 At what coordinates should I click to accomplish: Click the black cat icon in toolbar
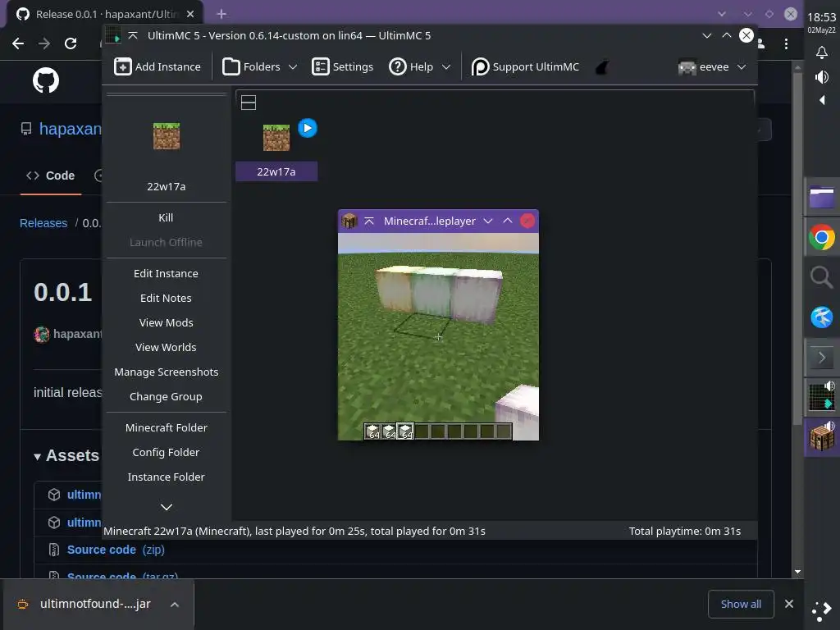click(x=602, y=67)
